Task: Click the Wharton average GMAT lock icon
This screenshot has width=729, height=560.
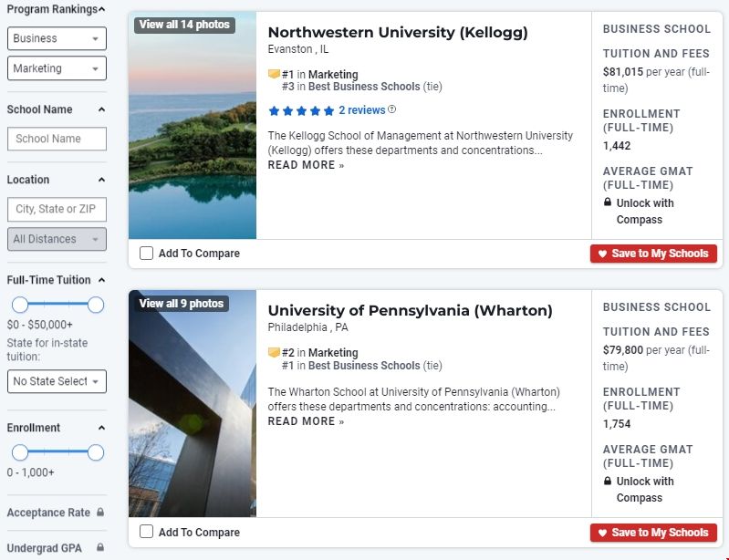Action: [x=608, y=481]
